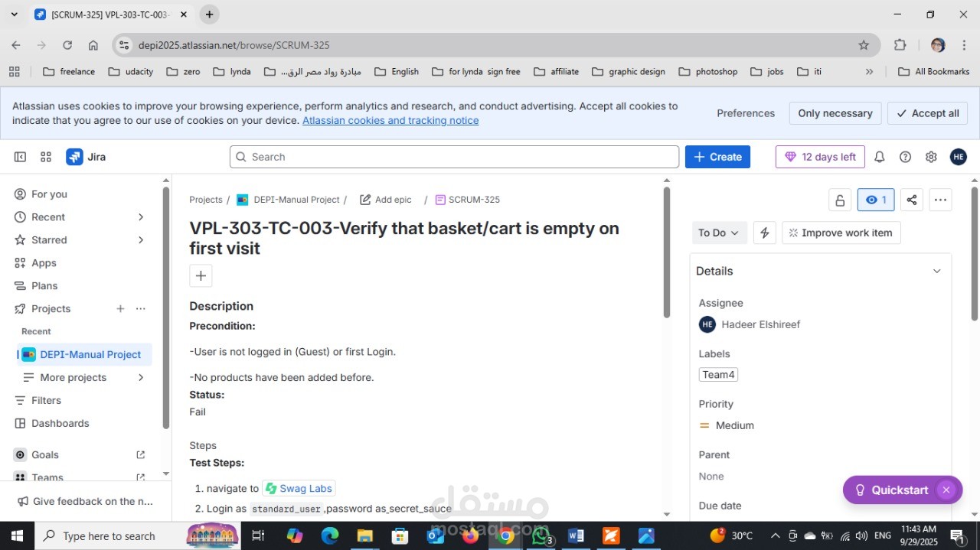Viewport: 980px width, 550px height.
Task: Open the HE profile avatar menu
Action: (x=959, y=157)
